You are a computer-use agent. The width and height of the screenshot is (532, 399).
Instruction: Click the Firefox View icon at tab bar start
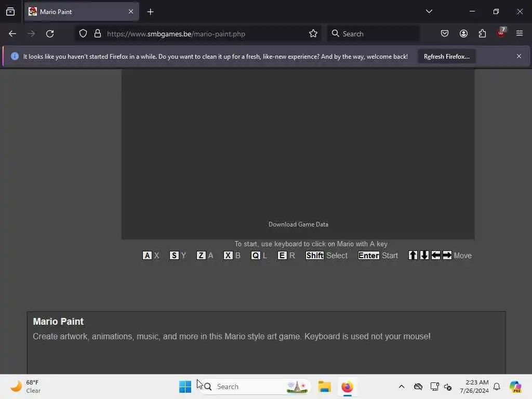[x=10, y=12]
